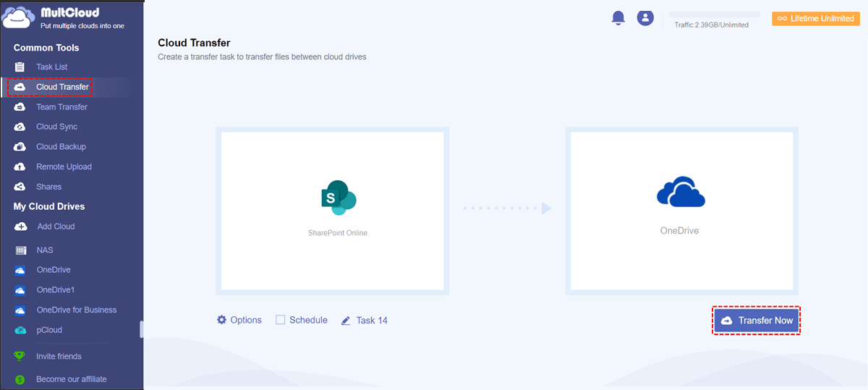The image size is (868, 390).
Task: Open the user account avatar icon
Action: point(645,17)
